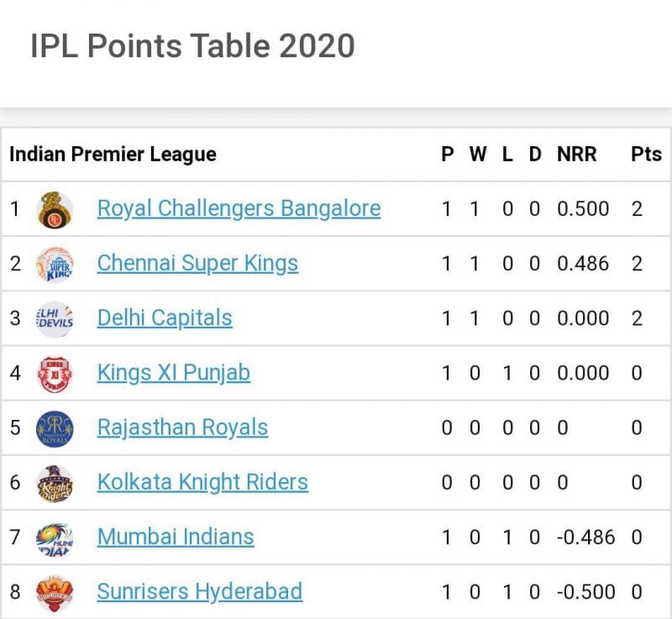Click the NRR column header
672x619 pixels.
pos(577,155)
